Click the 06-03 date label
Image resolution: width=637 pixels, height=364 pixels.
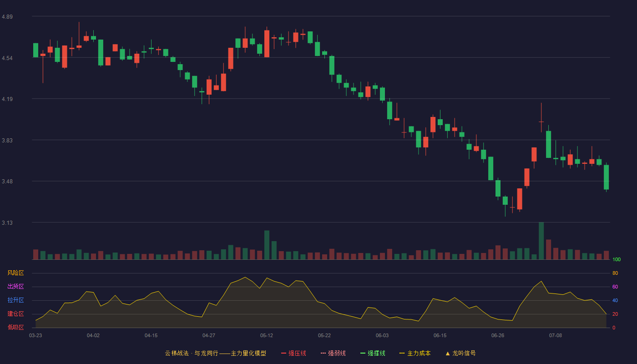(382, 335)
